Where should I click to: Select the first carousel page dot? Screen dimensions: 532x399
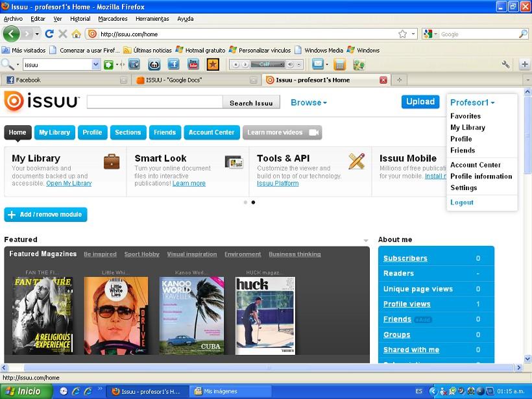pos(245,202)
